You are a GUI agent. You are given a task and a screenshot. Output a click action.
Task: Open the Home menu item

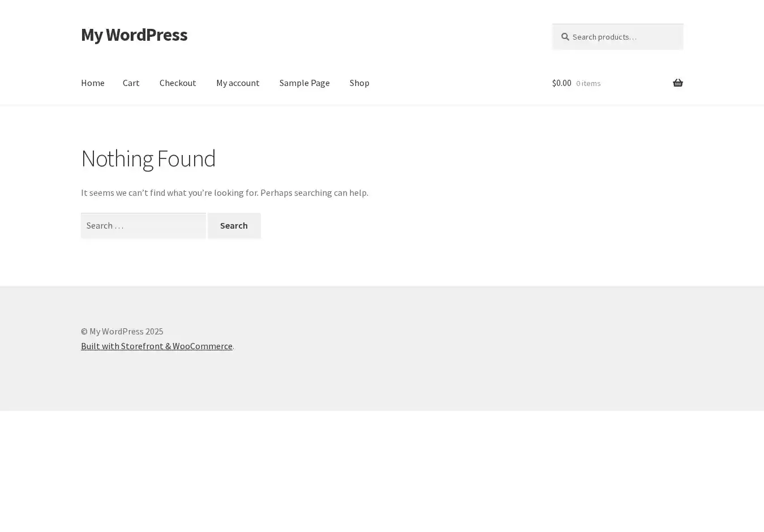click(92, 83)
